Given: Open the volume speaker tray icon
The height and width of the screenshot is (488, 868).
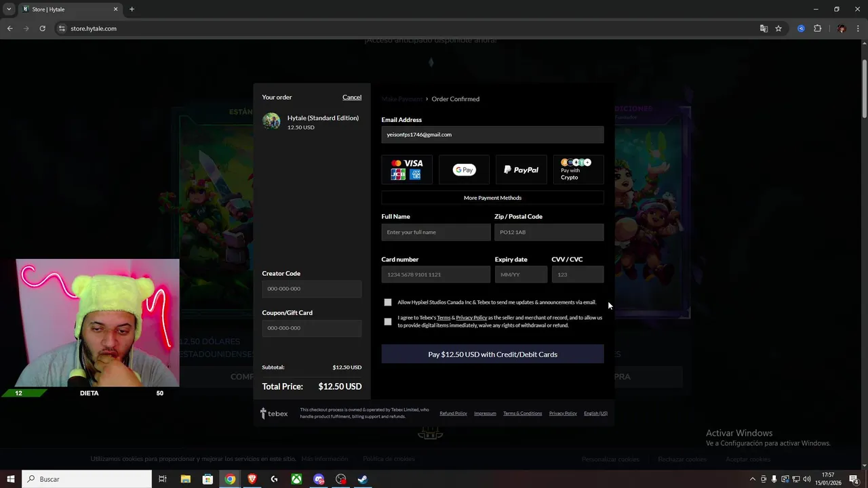Looking at the screenshot, I should (806, 479).
